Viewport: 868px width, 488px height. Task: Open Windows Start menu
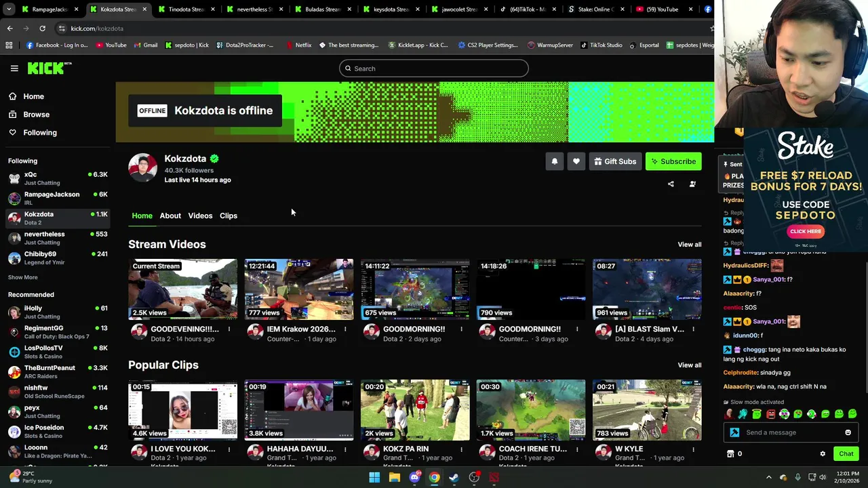374,477
